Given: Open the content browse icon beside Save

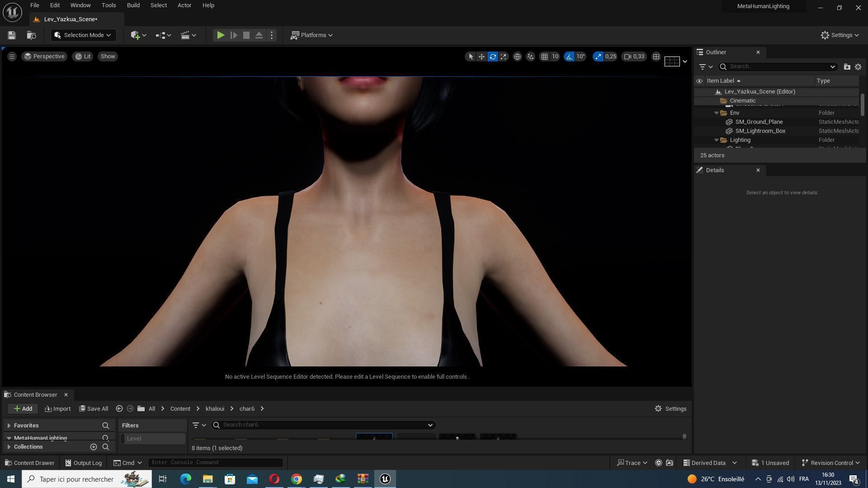Looking at the screenshot, I should (31, 35).
